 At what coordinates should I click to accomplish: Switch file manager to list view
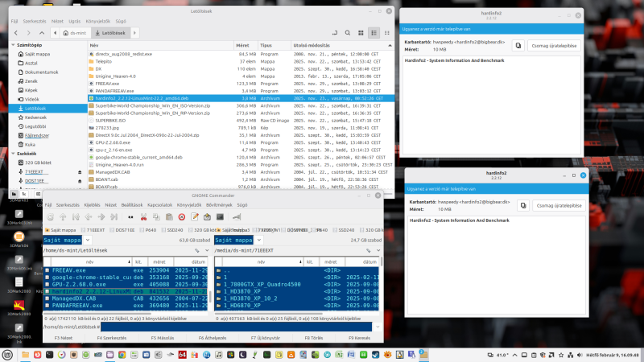pos(374,33)
